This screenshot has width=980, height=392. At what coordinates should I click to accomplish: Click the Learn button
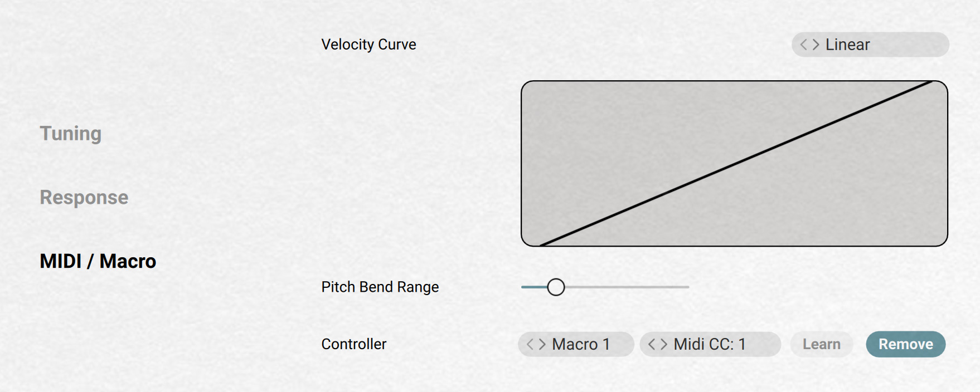pos(822,344)
